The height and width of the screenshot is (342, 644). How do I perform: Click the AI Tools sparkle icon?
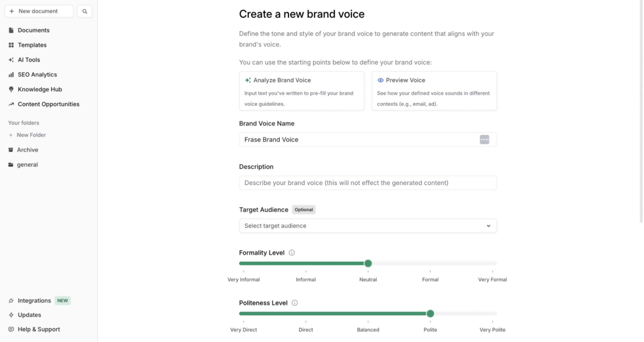pyautogui.click(x=11, y=60)
